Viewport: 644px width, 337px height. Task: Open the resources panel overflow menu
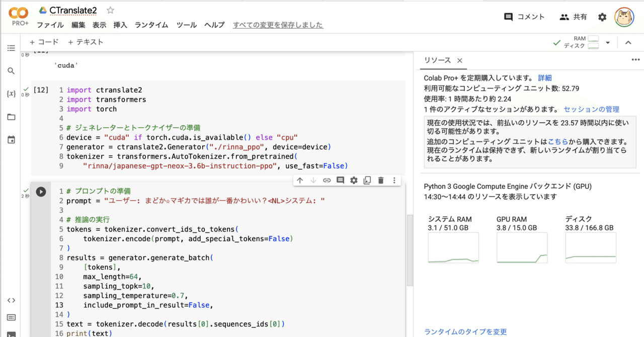pos(635,60)
